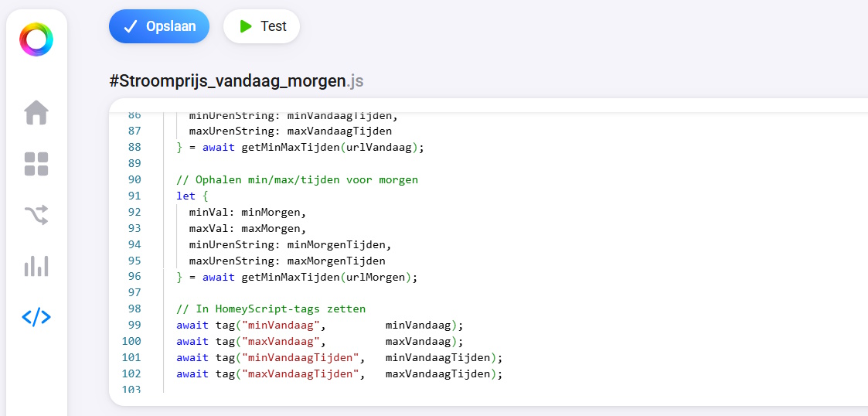Click line number 102 in gutter

coord(131,373)
